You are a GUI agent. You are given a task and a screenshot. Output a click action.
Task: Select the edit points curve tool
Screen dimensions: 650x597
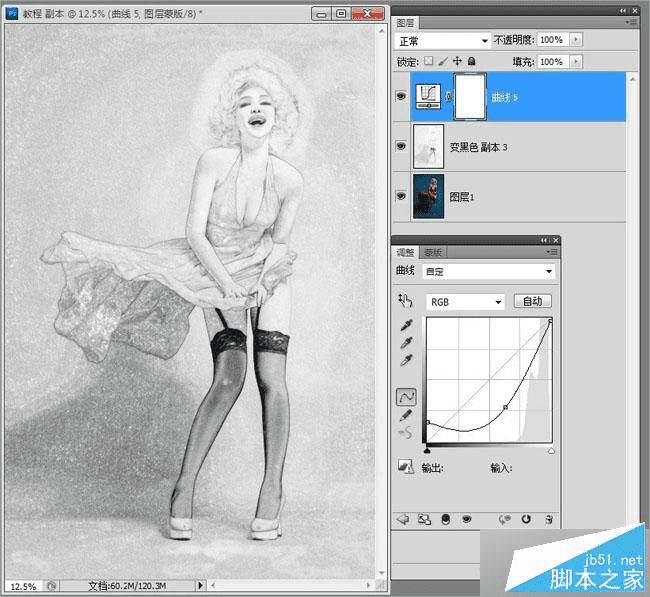pyautogui.click(x=405, y=396)
